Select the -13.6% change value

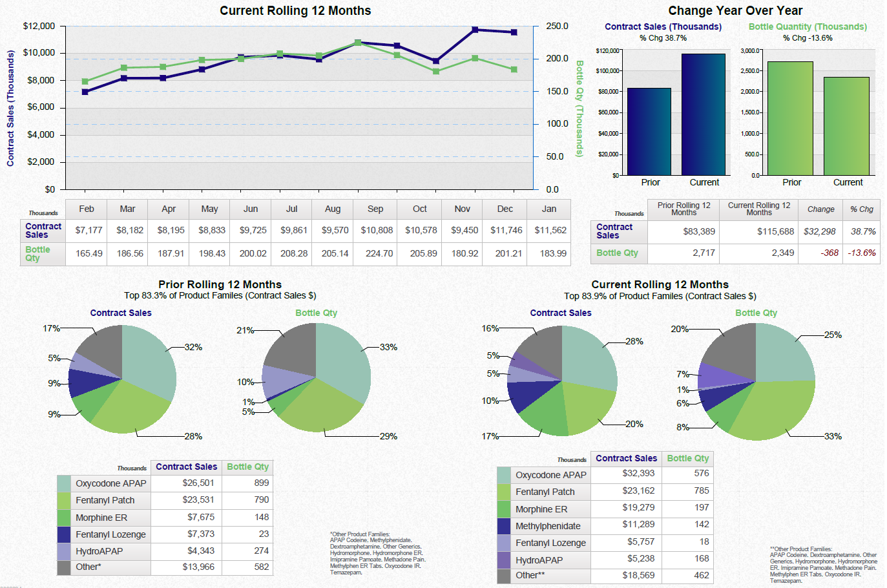click(x=862, y=253)
